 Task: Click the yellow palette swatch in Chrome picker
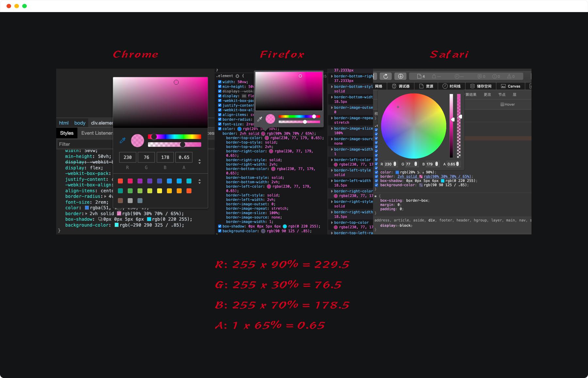click(160, 191)
